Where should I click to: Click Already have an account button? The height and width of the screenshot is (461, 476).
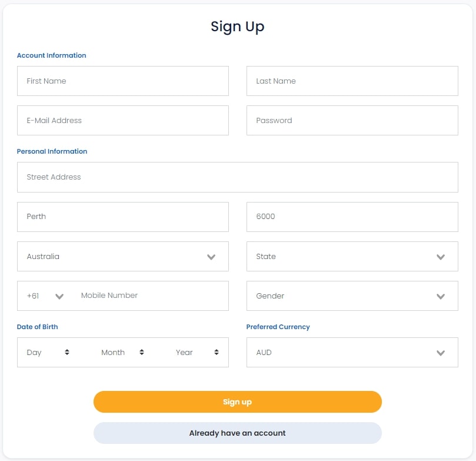click(237, 433)
